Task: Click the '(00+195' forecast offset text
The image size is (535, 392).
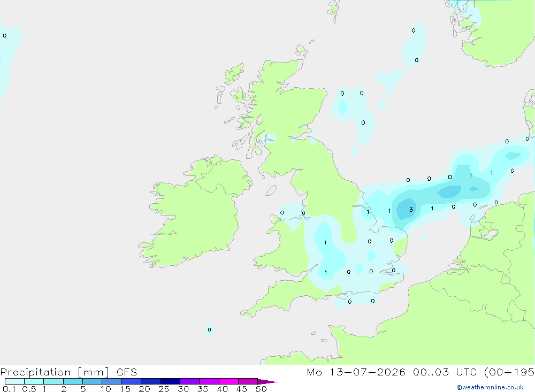Action: pos(509,372)
